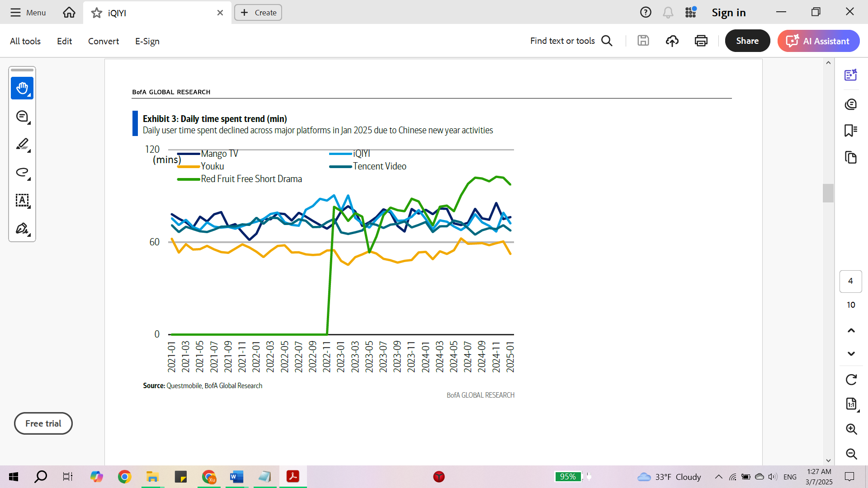Open the AI summary panel icon
Image resolution: width=868 pixels, height=488 pixels.
pos(851,75)
